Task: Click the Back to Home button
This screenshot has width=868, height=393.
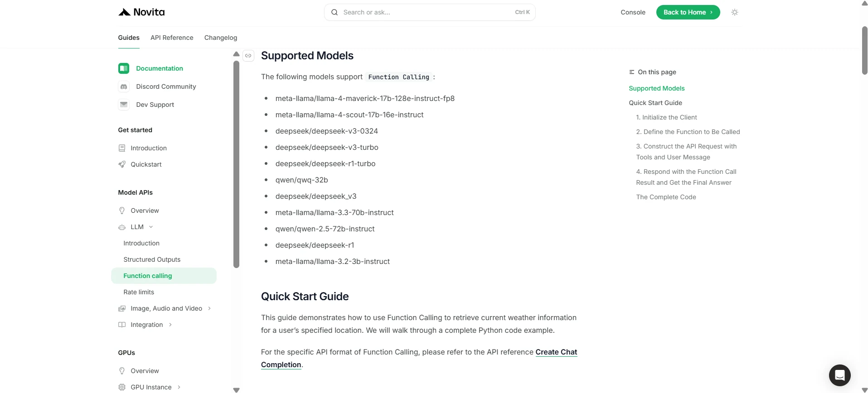Action: point(688,12)
